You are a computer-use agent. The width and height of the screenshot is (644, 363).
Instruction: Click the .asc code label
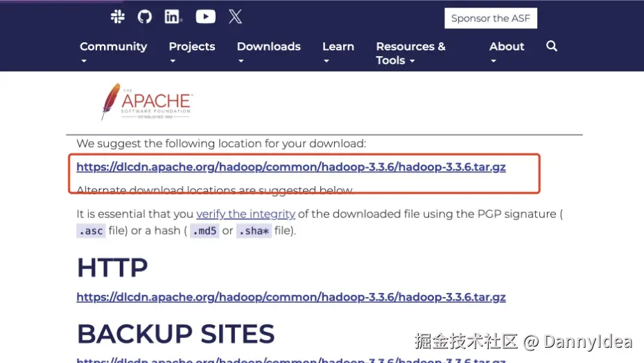[x=92, y=231]
